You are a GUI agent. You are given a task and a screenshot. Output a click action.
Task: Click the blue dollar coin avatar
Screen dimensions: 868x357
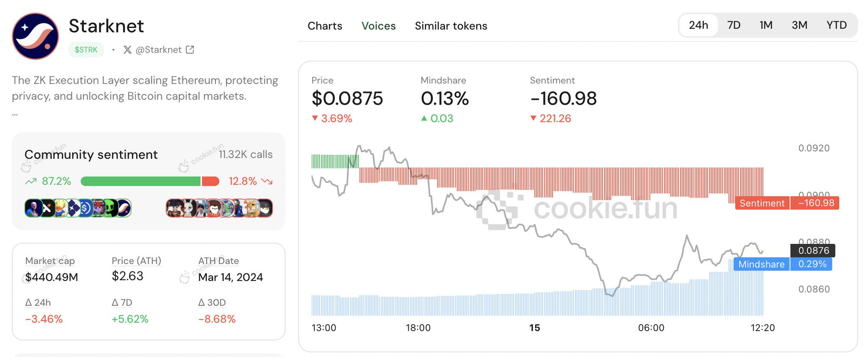[86, 208]
